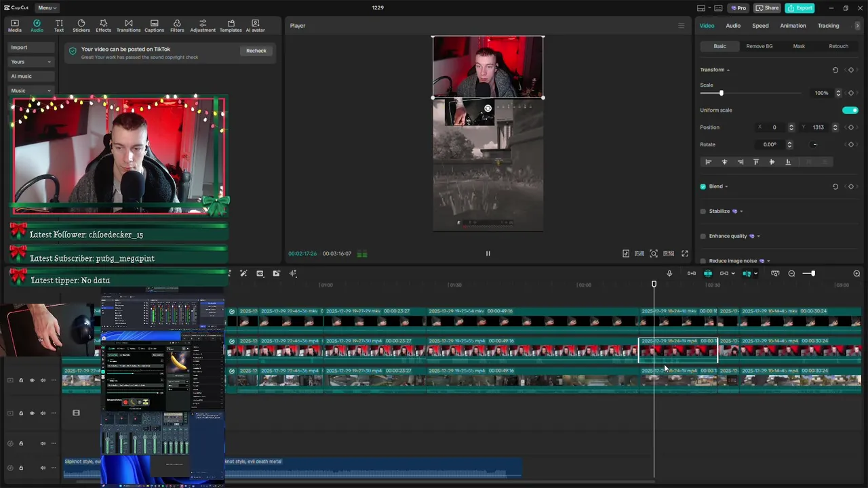
Task: Zoom in the timeline with plus icon
Action: pos(856,274)
